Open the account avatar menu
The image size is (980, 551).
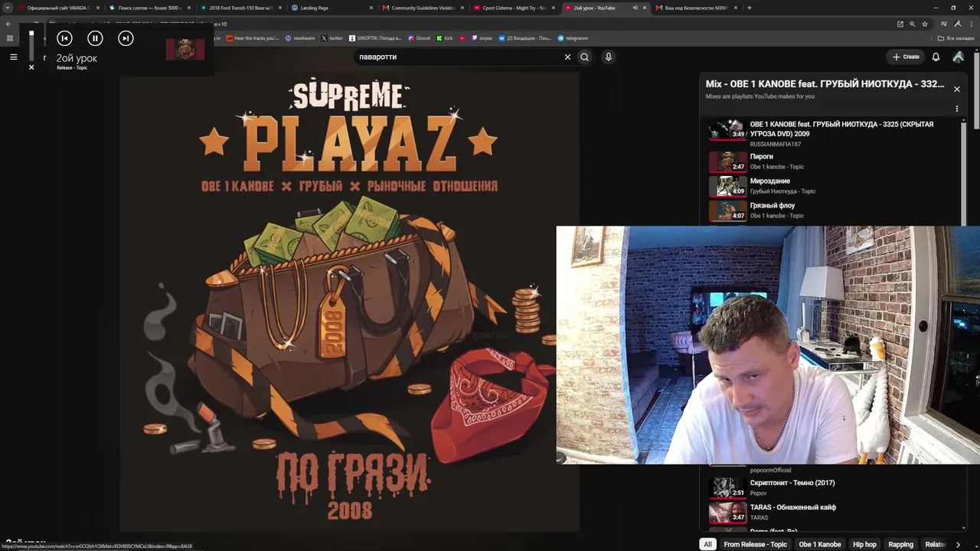click(x=959, y=57)
